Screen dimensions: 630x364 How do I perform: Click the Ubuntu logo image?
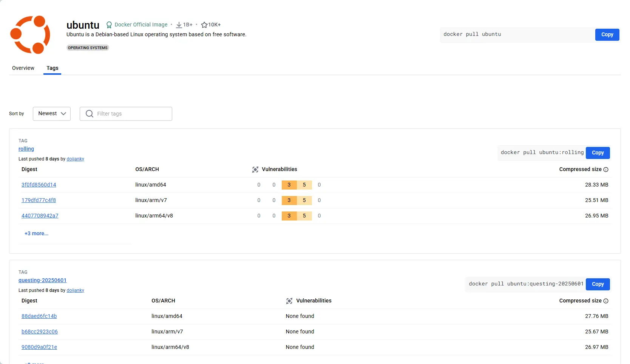point(30,35)
